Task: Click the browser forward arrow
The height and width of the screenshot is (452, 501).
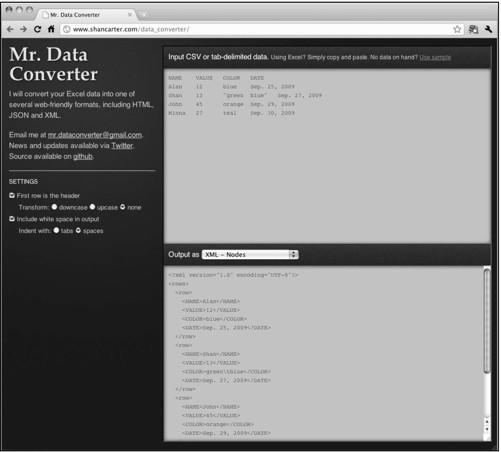Action: click(23, 29)
